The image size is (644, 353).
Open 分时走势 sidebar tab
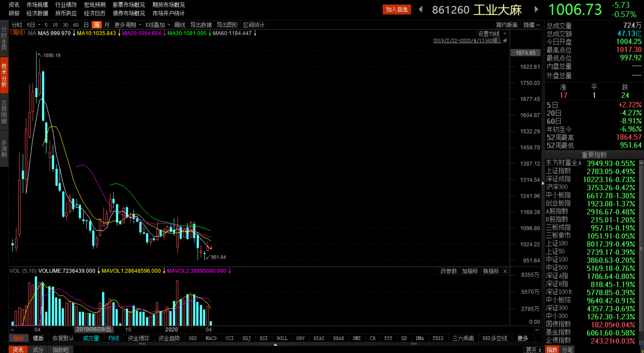[x=4, y=39]
